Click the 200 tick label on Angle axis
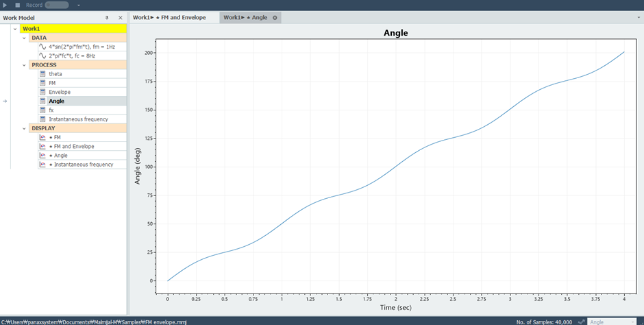Viewport: 644px width, 325px height. (148, 53)
